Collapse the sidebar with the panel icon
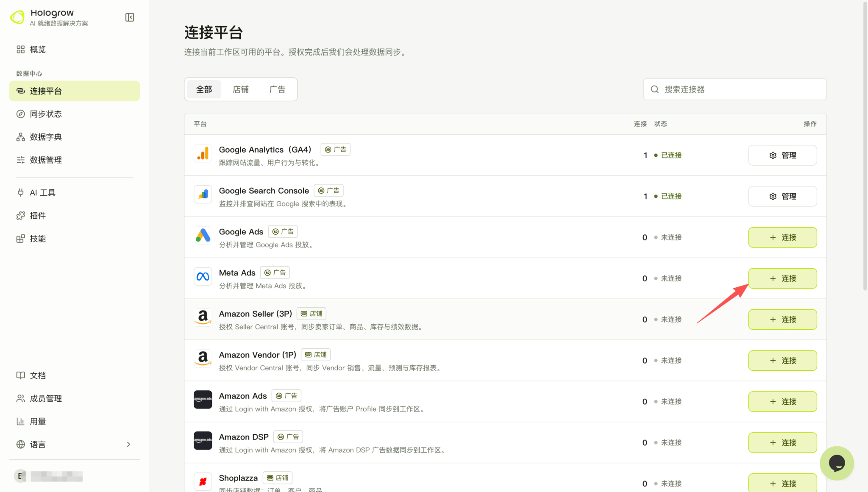Viewport: 868px width, 492px height. (130, 17)
